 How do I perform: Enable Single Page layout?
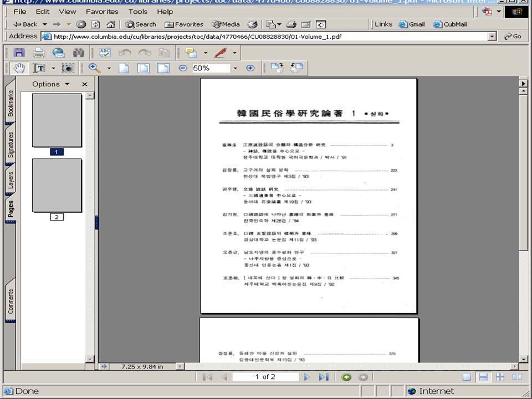pyautogui.click(x=467, y=377)
